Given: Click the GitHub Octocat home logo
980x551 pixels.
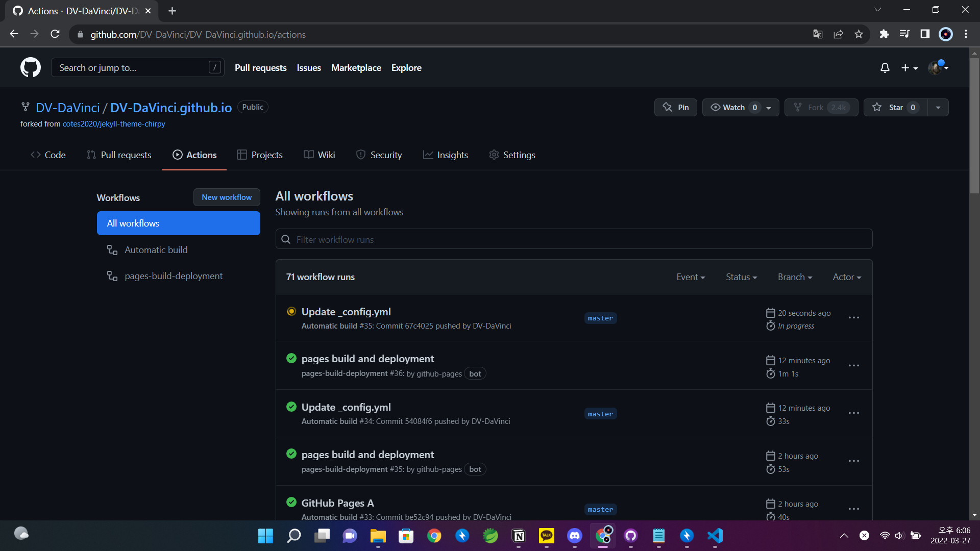Looking at the screenshot, I should coord(31,67).
